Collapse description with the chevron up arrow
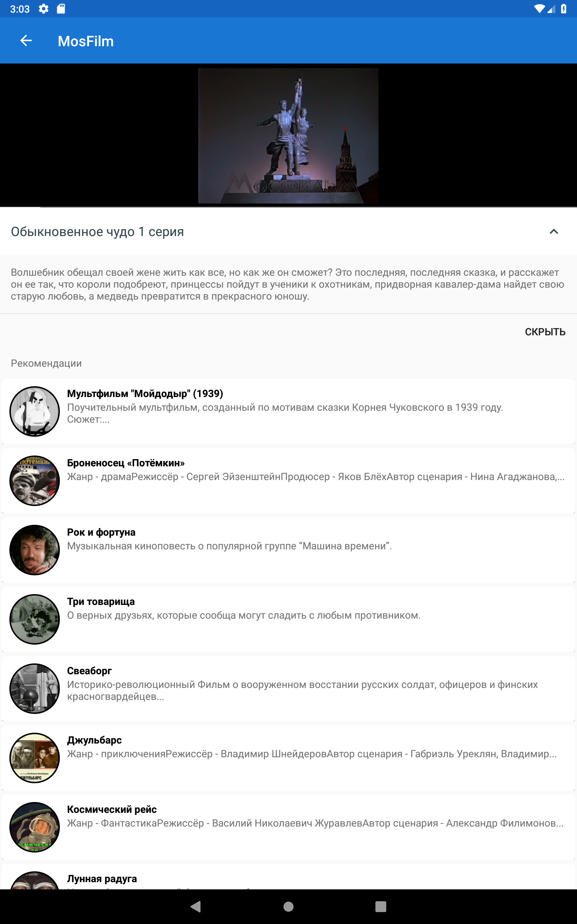Image resolution: width=577 pixels, height=924 pixels. [554, 231]
